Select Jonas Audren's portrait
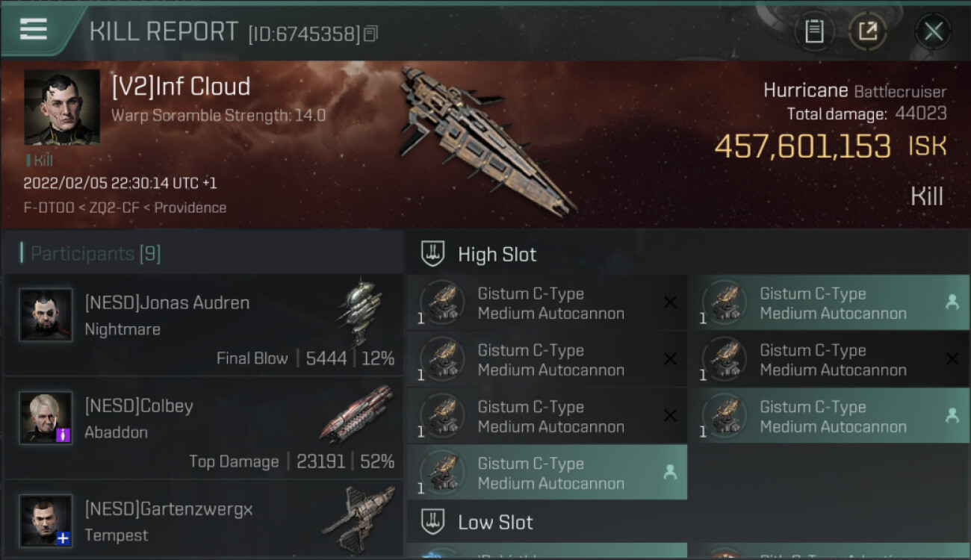This screenshot has height=560, width=971. coord(46,315)
